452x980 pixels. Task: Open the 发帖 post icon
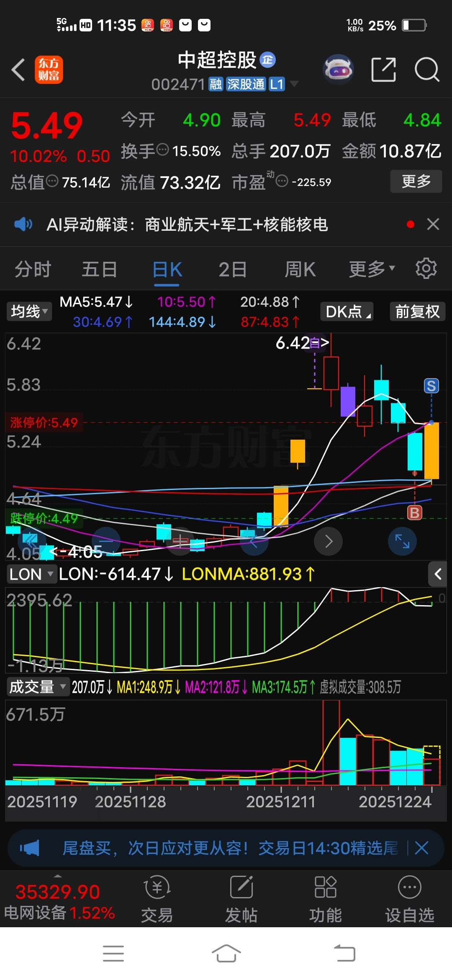pyautogui.click(x=241, y=899)
